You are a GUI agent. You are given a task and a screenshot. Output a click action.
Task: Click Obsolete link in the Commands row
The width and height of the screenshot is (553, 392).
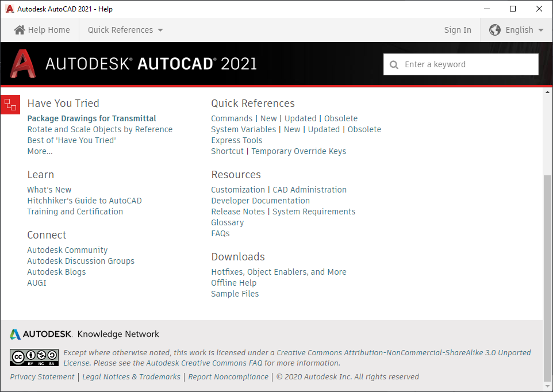click(x=341, y=118)
